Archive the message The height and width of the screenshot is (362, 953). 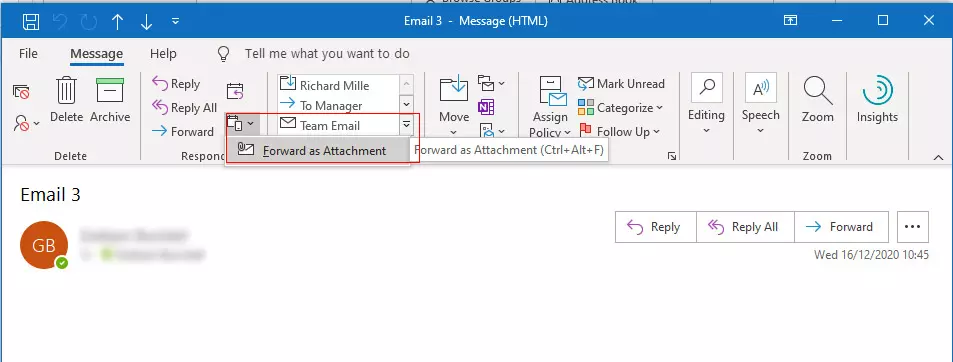click(110, 100)
